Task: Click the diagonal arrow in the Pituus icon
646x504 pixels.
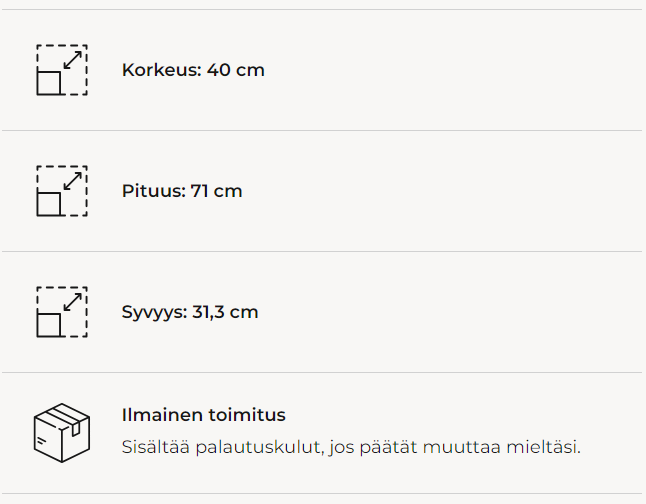Action: (73, 180)
